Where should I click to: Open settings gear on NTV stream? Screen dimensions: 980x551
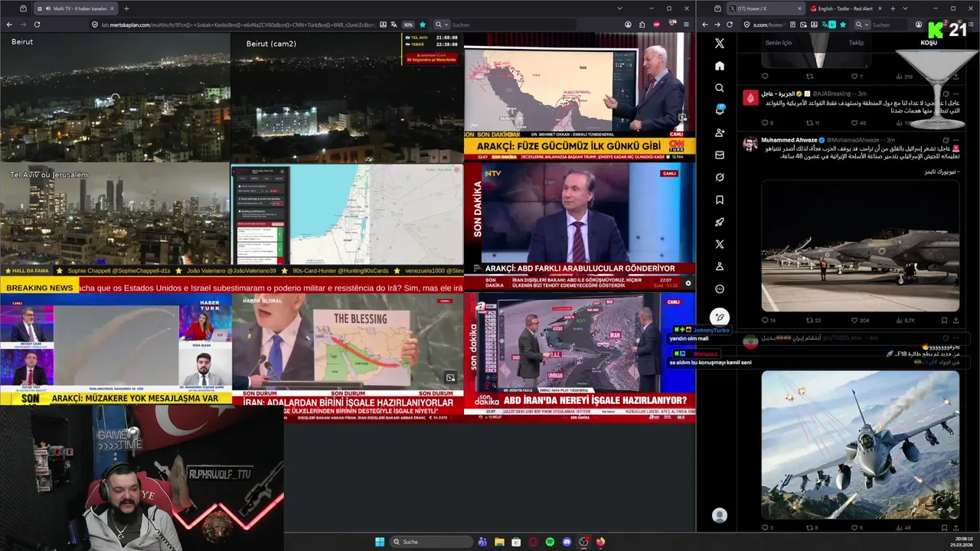click(688, 283)
